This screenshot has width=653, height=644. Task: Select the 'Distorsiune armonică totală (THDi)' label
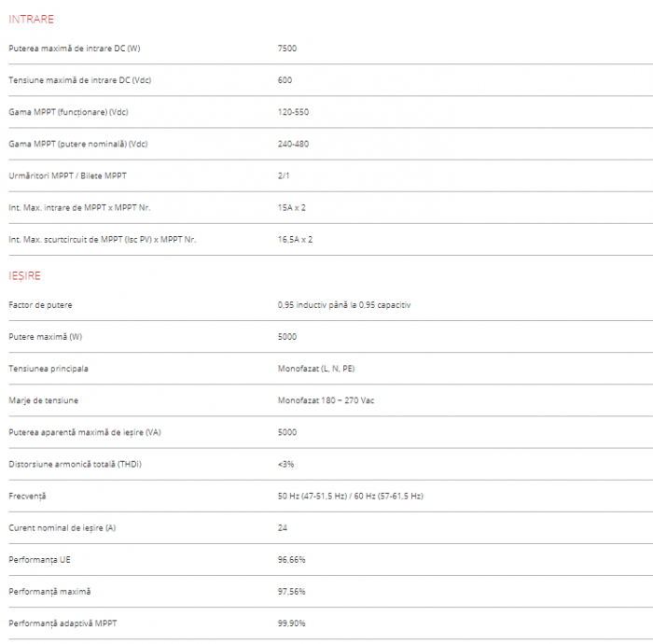[x=75, y=464]
